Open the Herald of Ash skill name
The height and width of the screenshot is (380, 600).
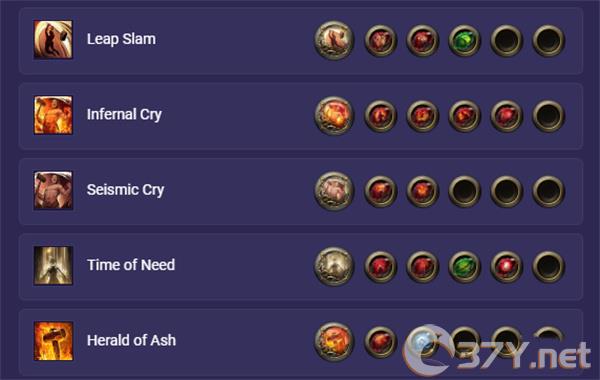[131, 340]
